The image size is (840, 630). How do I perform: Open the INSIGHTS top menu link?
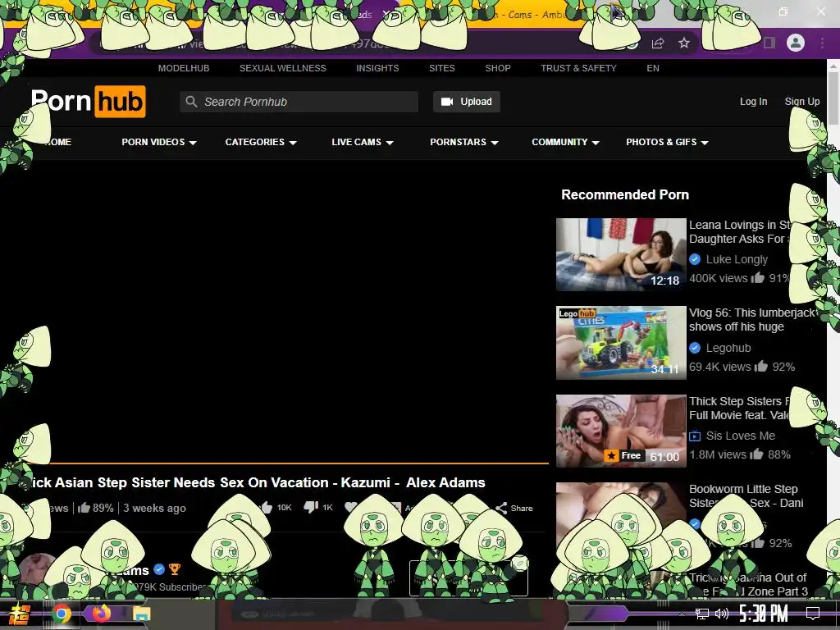pos(377,68)
